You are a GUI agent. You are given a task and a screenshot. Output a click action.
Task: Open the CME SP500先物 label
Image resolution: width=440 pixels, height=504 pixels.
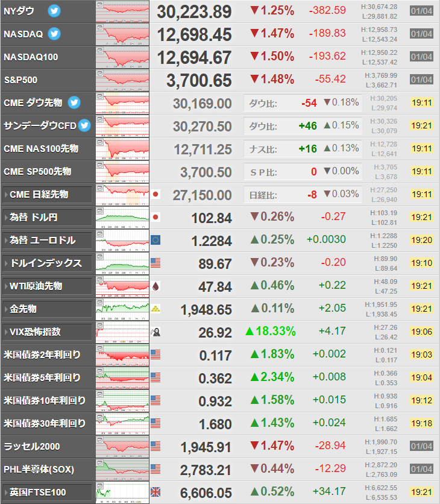(37, 171)
